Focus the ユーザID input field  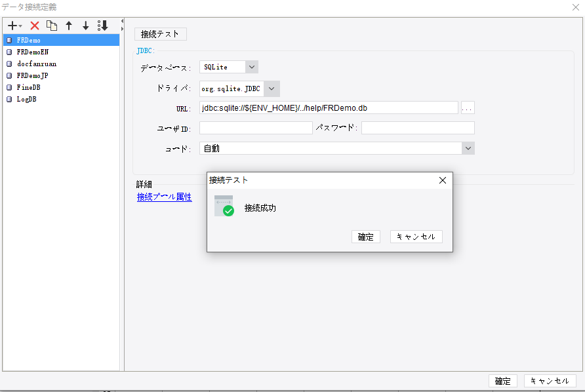(x=256, y=128)
